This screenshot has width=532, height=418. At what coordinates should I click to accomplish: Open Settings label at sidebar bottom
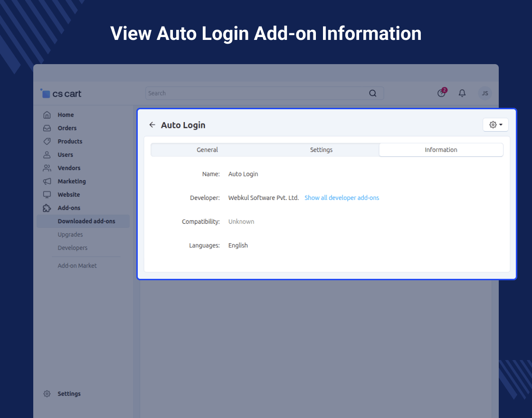tap(69, 394)
